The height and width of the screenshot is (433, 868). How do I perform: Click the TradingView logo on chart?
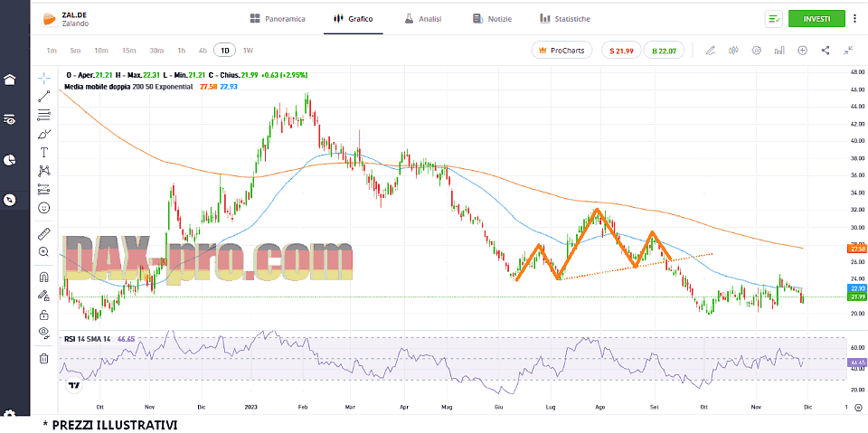[73, 385]
